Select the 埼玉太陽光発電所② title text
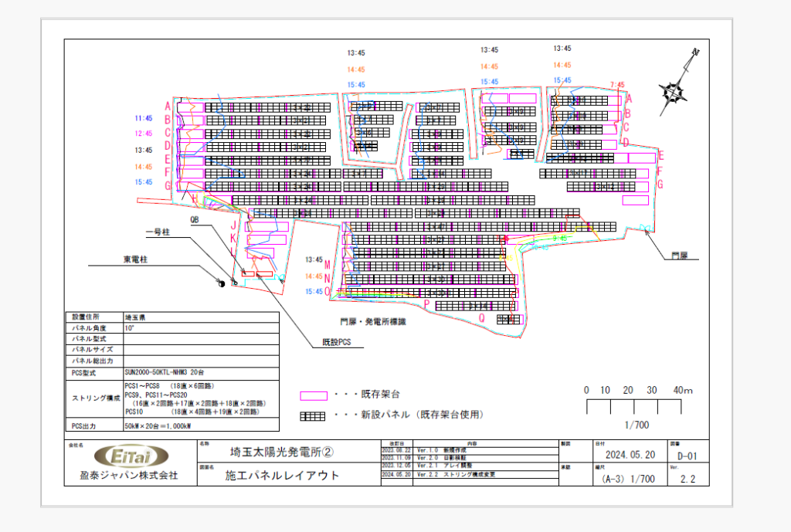This screenshot has width=791, height=532. pyautogui.click(x=281, y=452)
